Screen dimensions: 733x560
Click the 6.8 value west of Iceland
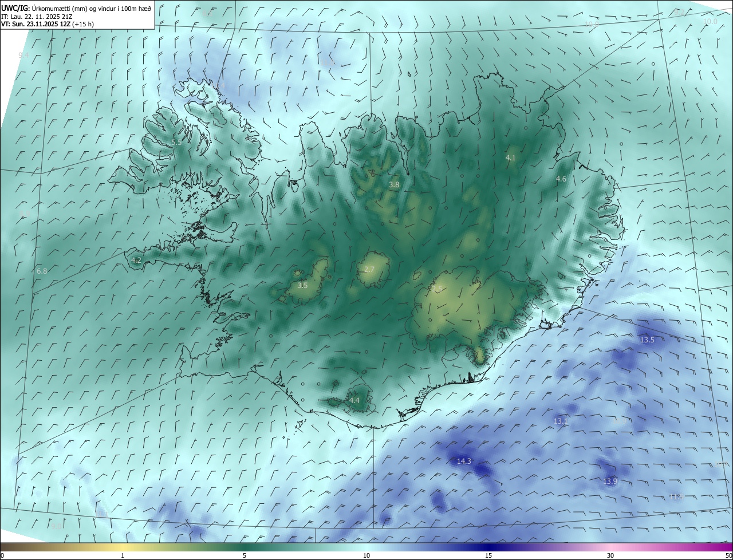coord(41,271)
